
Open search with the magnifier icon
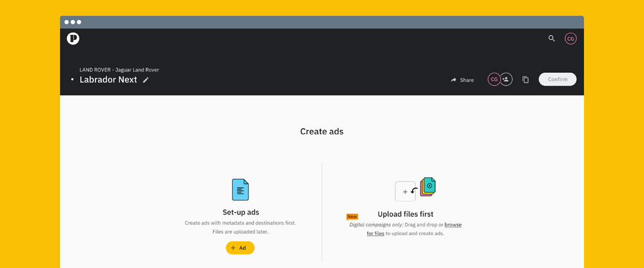click(551, 38)
